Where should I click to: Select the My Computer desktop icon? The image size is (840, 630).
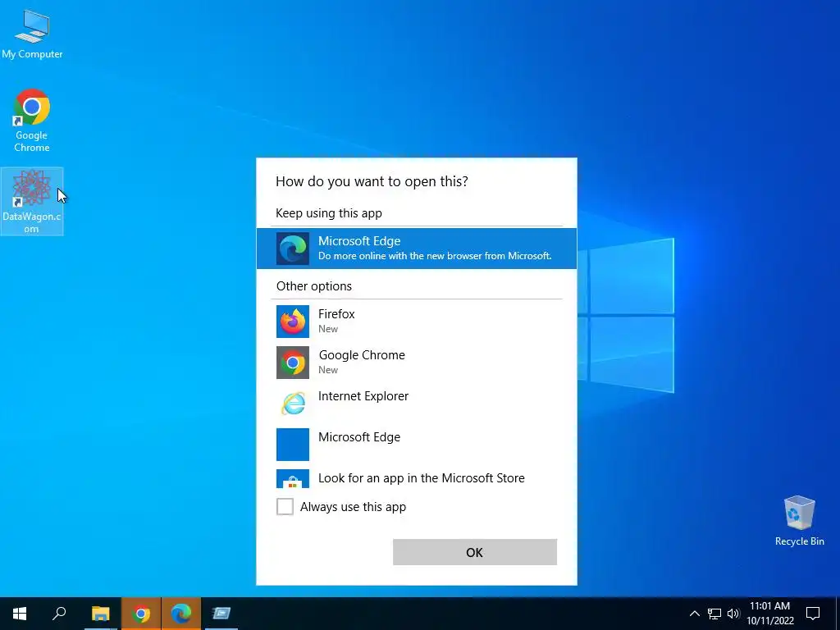(x=32, y=34)
